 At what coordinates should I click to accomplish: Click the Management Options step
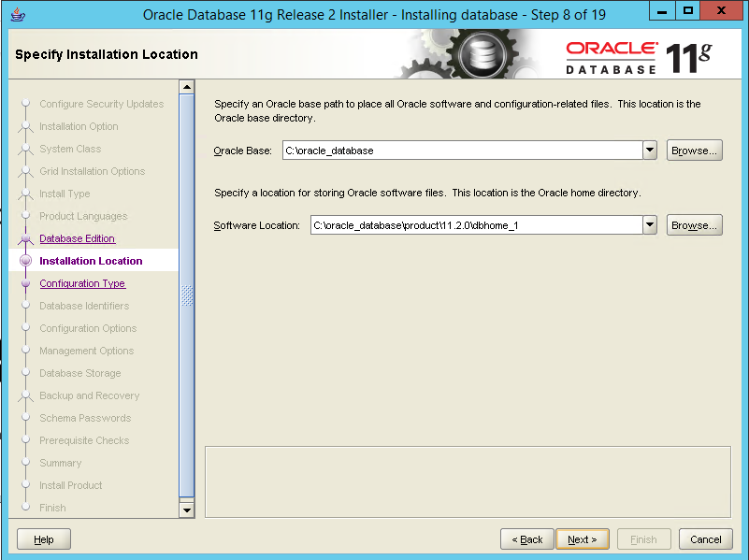tap(86, 351)
